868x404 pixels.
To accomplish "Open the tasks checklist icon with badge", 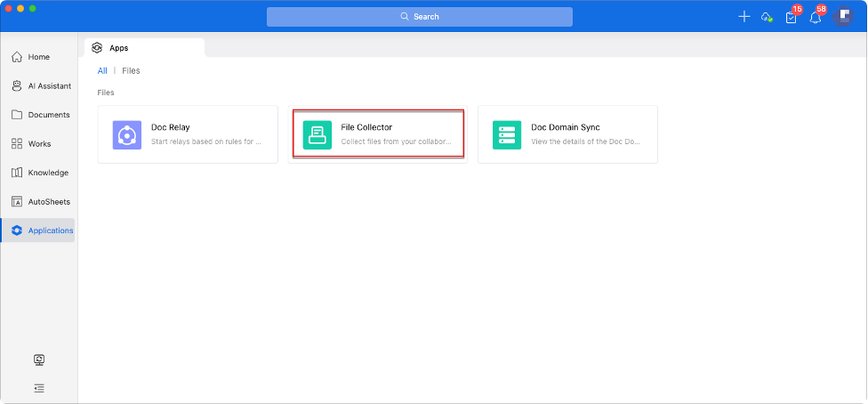I will click(791, 17).
